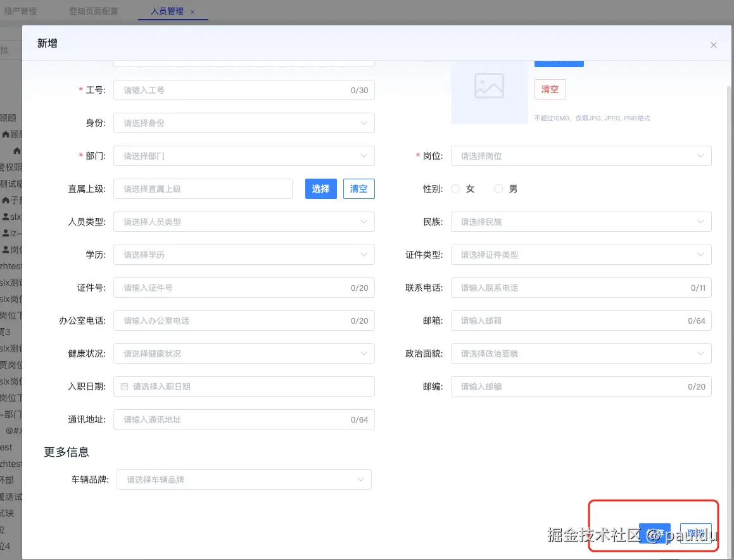Viewport: 734px width, 560px height.
Task: Switch to the 租户管理 tab
Action: (x=20, y=11)
